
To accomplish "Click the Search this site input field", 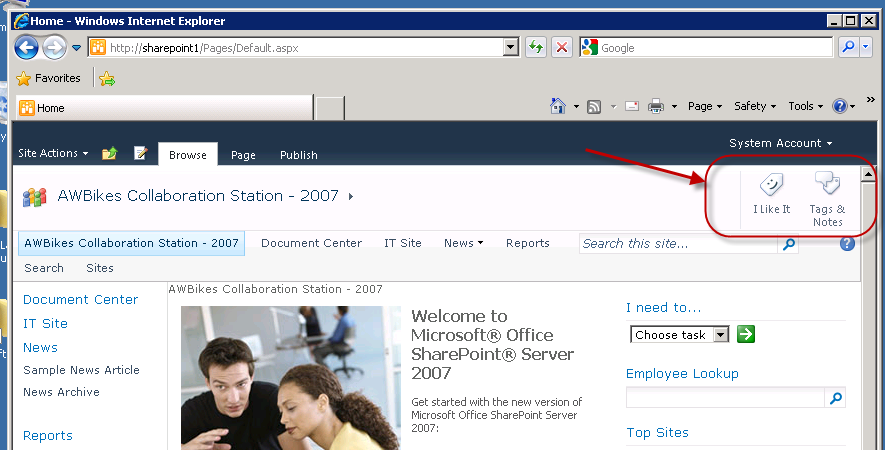I will pos(678,244).
